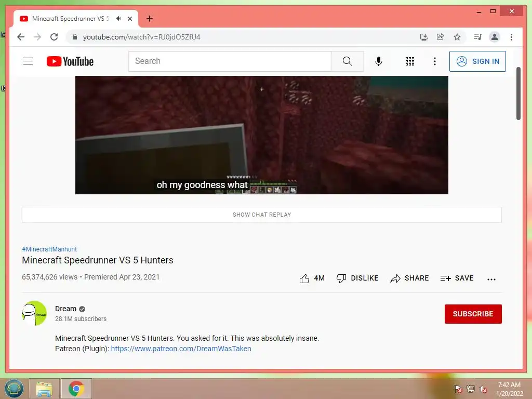Click the video player frame
Screen dimensions: 532x399
(262, 135)
